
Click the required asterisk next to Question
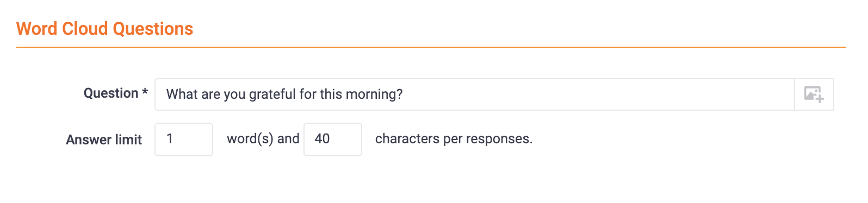click(145, 92)
